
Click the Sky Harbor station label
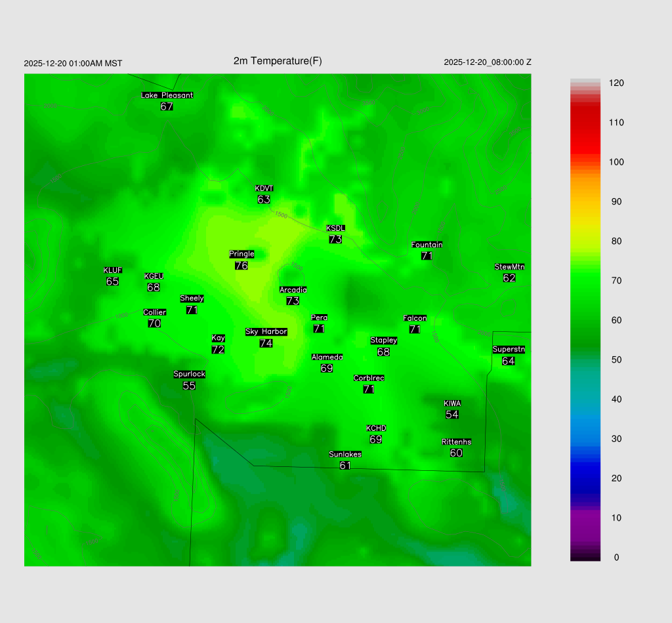pos(266,332)
